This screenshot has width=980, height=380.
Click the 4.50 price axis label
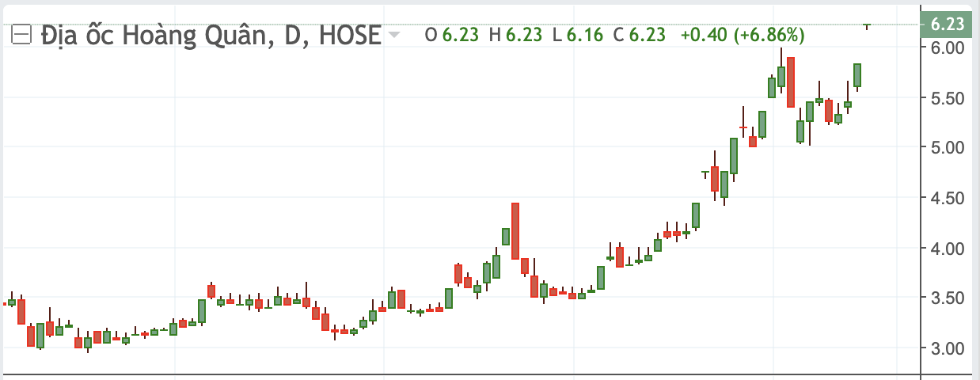pos(947,198)
